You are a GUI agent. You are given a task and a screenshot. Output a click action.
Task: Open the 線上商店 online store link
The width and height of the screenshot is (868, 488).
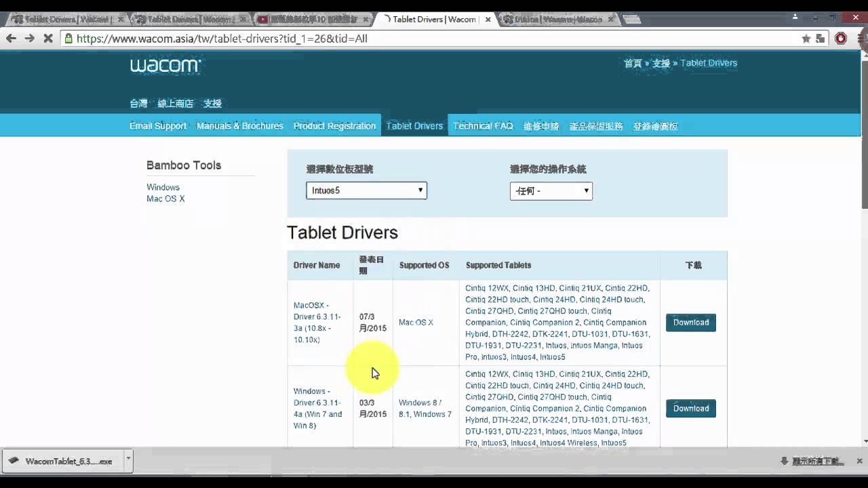[x=176, y=104]
